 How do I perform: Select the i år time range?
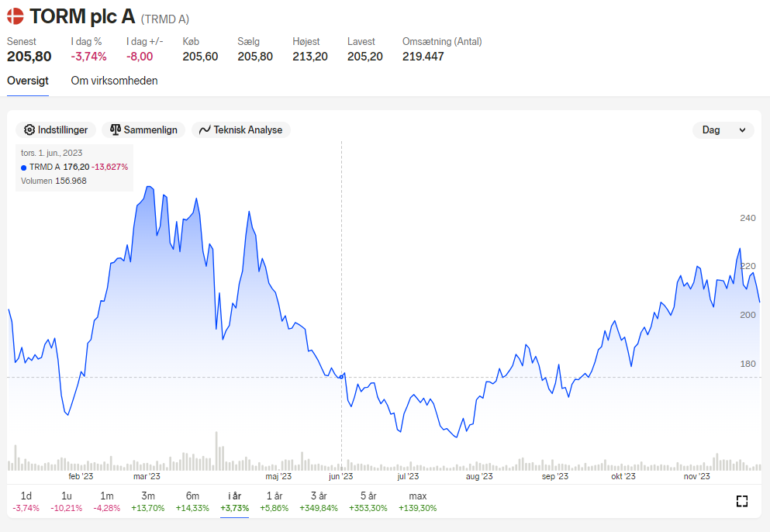tap(235, 502)
